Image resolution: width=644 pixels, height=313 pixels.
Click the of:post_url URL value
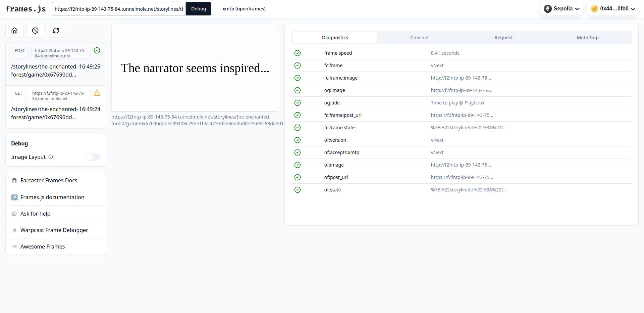[x=462, y=177]
